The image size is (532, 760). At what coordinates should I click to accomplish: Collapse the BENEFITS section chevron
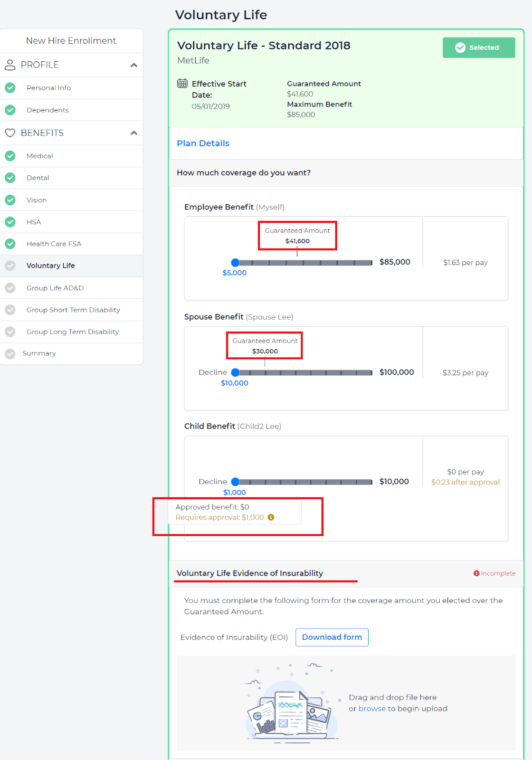click(134, 133)
